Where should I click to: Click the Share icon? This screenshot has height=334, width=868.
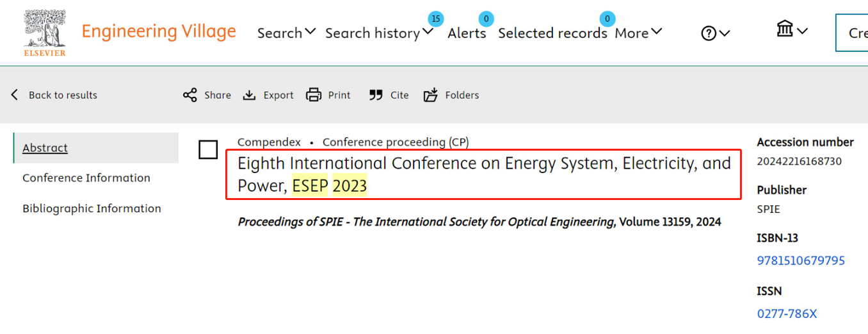(190, 95)
